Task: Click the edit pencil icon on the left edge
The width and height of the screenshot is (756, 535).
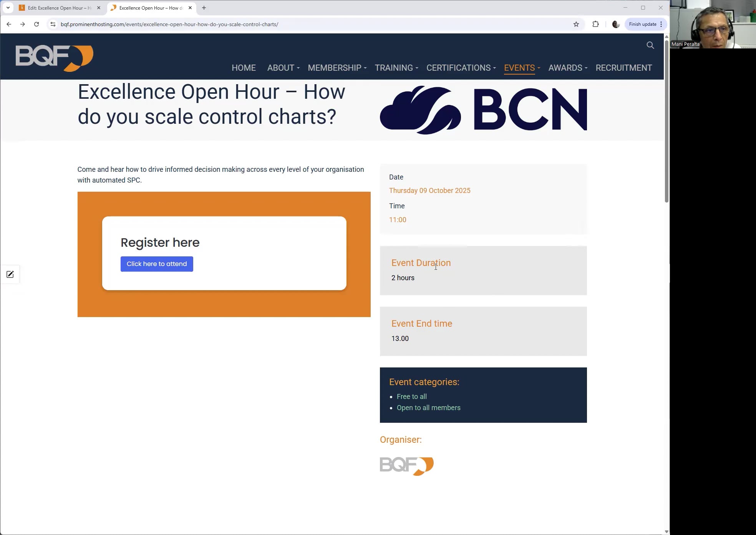Action: coord(10,274)
